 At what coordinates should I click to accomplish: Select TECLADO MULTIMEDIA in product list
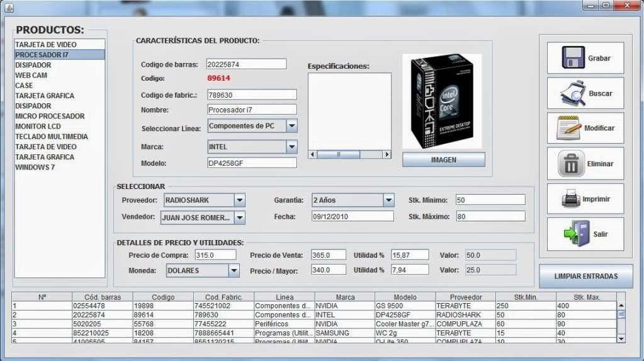(60, 137)
